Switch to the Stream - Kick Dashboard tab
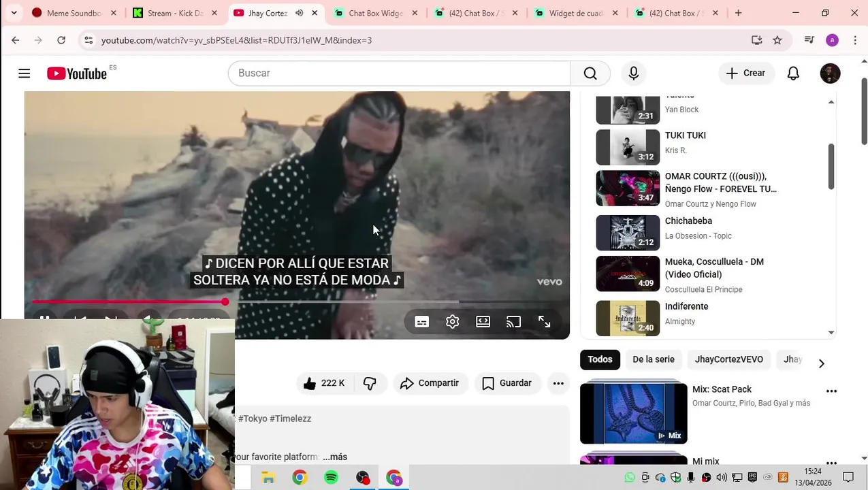Screen dimensions: 868x490 pos(174,13)
